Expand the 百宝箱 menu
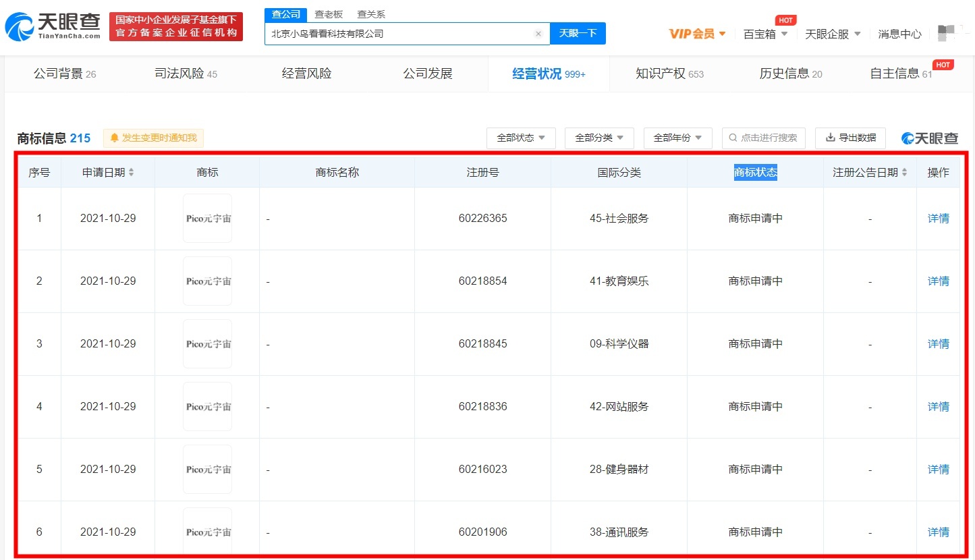 coord(766,34)
